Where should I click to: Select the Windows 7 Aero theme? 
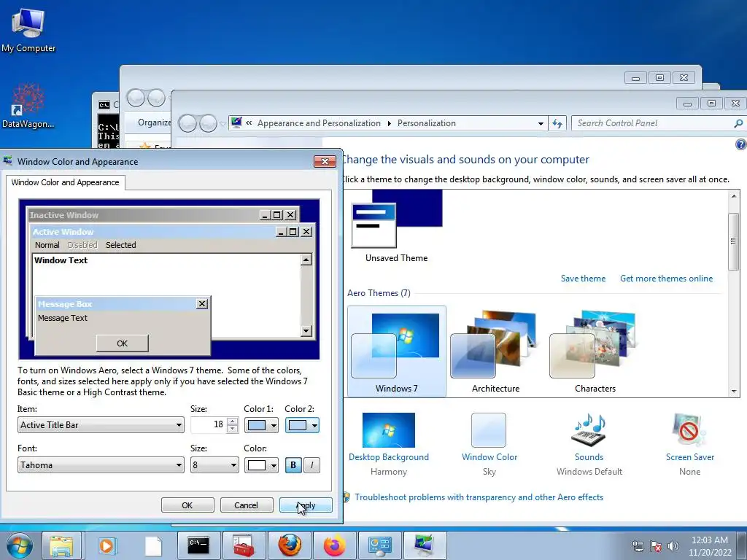[396, 351]
